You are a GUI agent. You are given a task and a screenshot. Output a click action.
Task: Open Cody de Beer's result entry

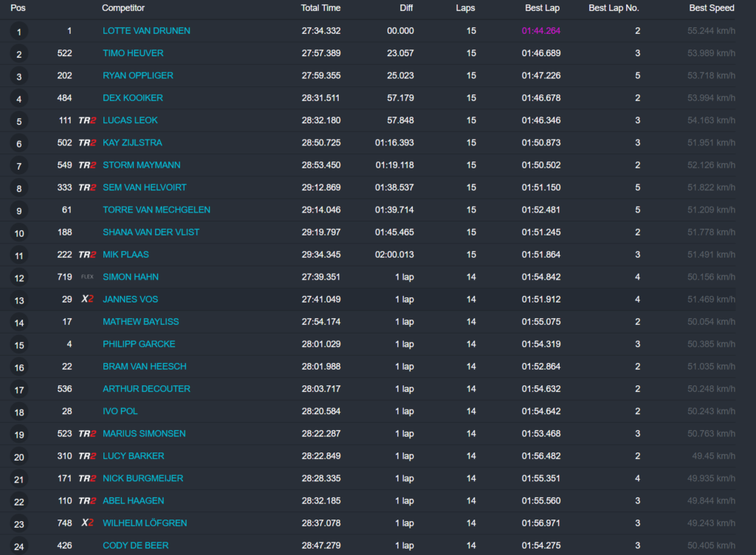(135, 545)
